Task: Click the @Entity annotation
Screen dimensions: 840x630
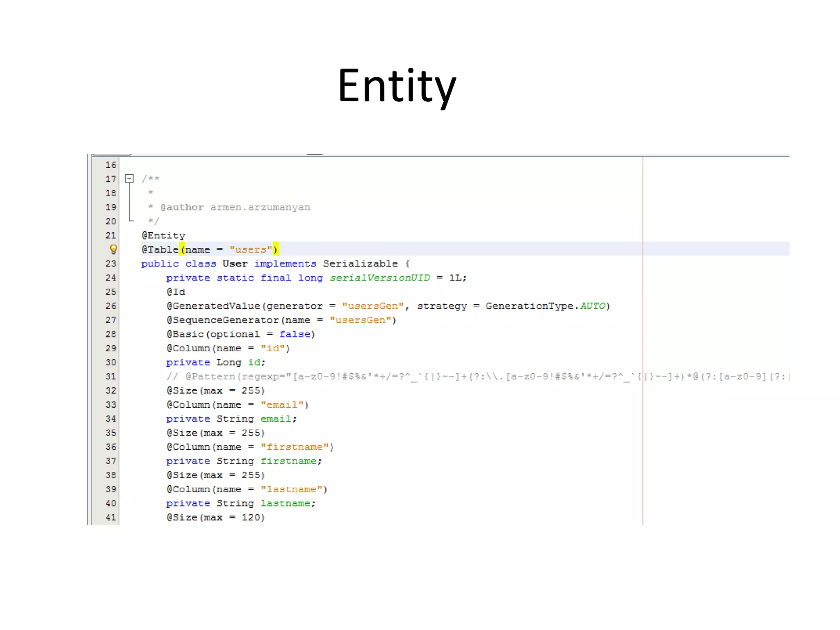Action: pos(164,235)
